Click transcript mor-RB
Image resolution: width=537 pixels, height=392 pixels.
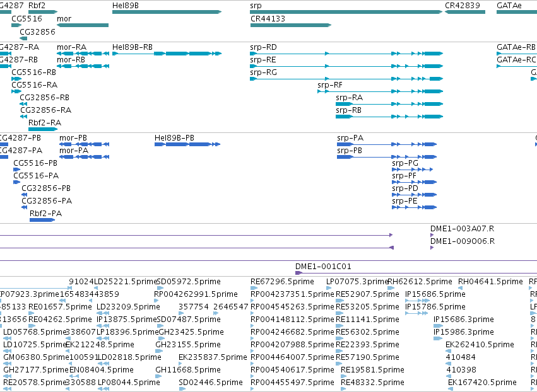(83, 66)
